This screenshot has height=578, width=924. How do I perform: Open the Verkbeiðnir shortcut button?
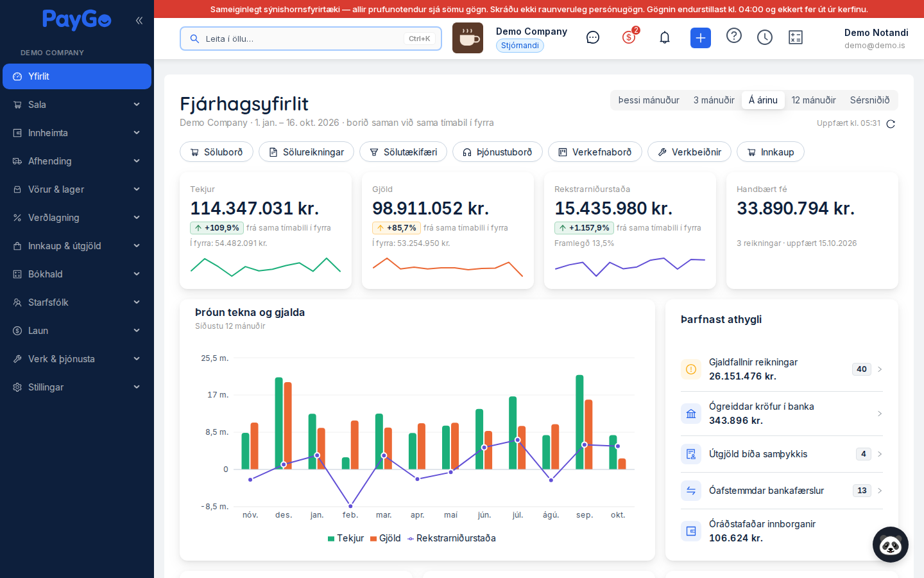coord(689,152)
